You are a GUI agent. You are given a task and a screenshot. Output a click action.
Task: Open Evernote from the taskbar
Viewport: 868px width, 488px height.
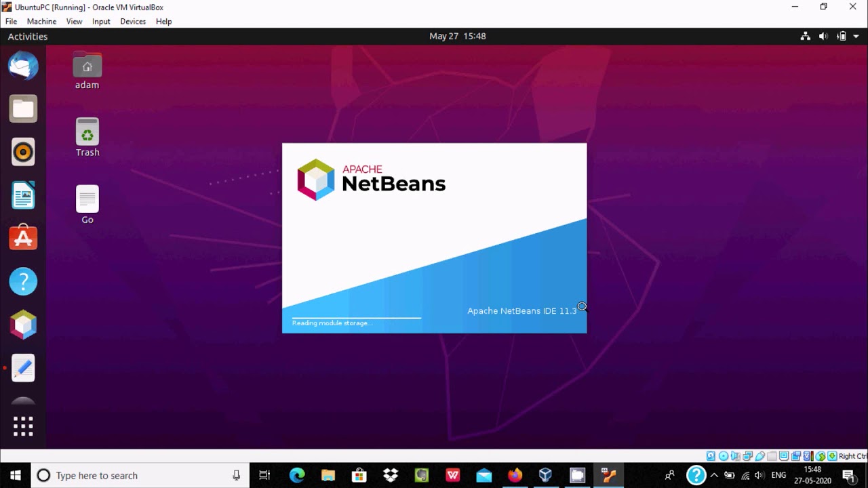[x=422, y=475]
